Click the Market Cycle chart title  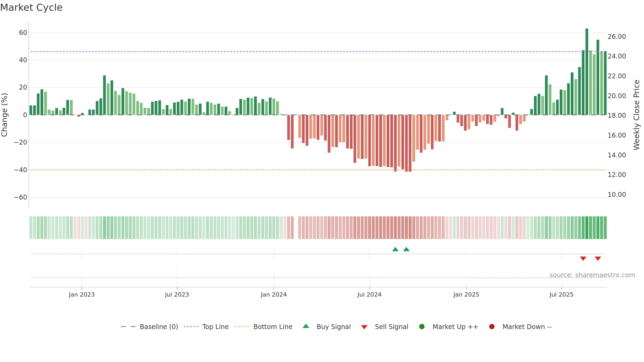point(31,8)
